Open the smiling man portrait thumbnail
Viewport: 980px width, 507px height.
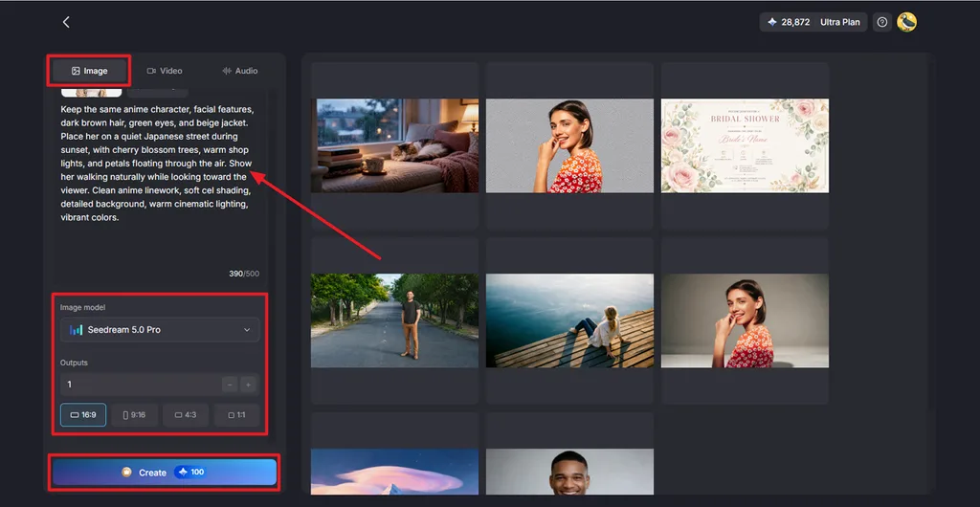tap(570, 472)
